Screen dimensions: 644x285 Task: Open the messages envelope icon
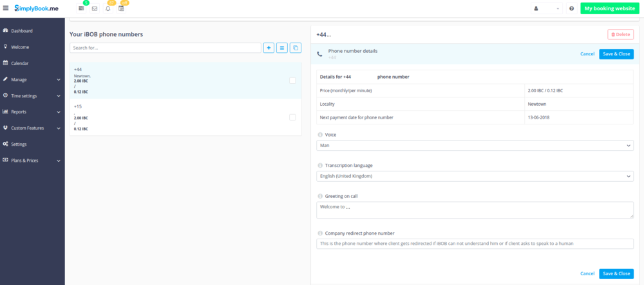(x=95, y=8)
